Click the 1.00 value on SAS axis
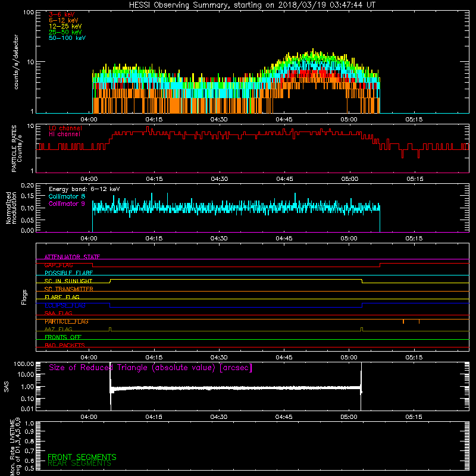This screenshot has height=476, width=476. (27, 387)
